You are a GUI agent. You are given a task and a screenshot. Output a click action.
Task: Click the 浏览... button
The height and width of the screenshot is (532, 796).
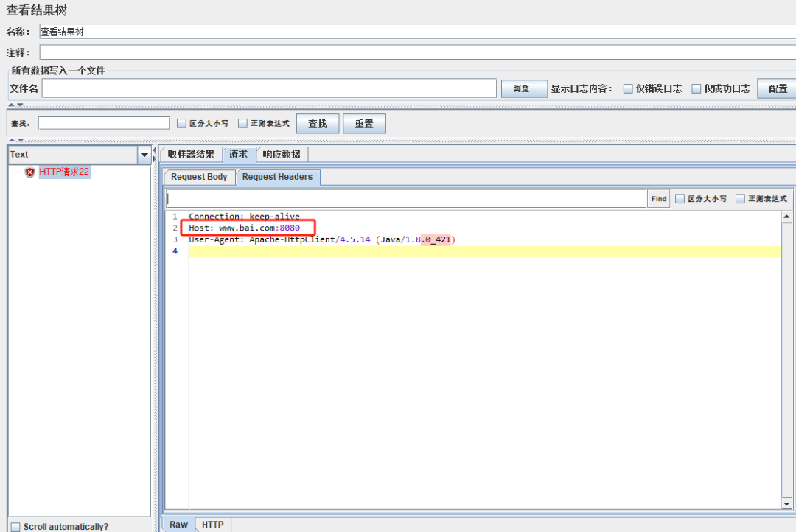click(524, 88)
